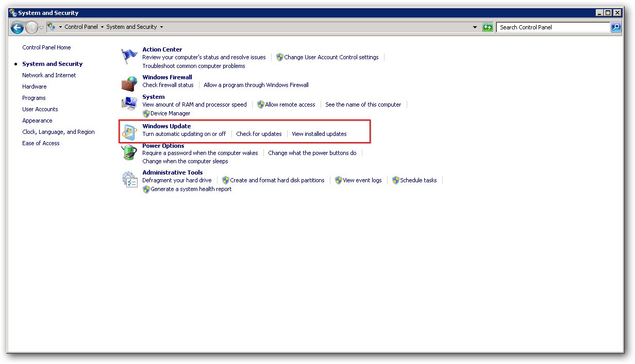Open Programs category in sidebar
Screen dimensions: 635x364
tap(34, 98)
